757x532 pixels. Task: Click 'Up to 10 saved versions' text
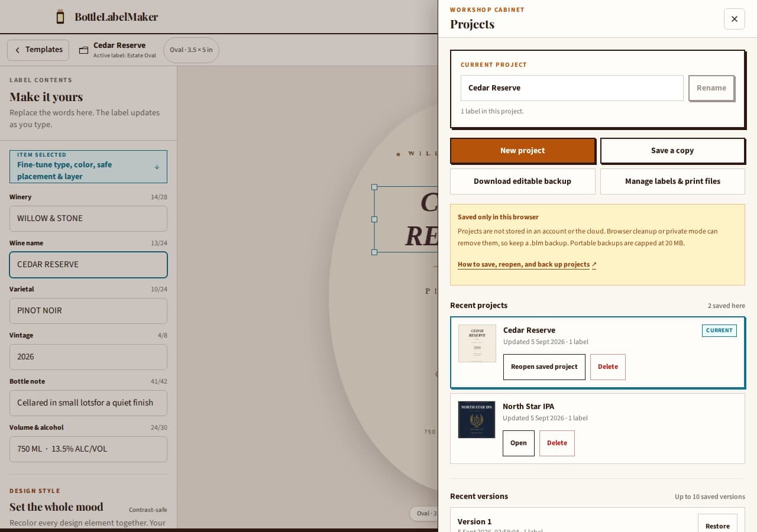(710, 497)
